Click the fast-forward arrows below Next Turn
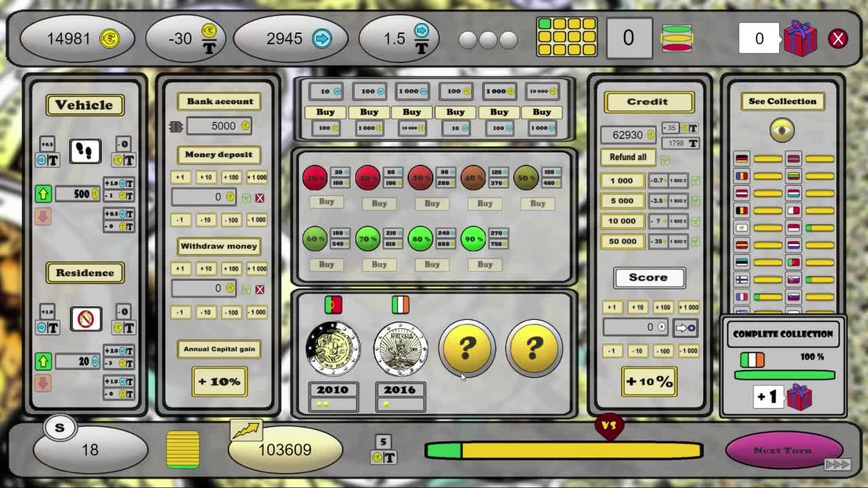 [x=837, y=464]
